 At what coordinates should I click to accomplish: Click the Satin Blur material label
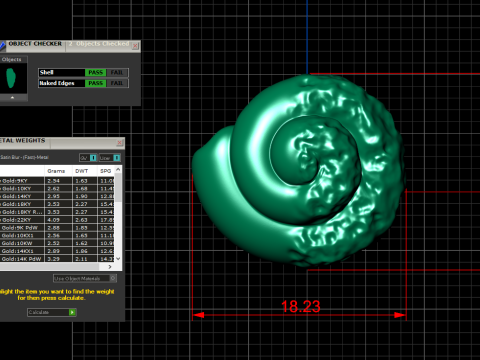pos(24,157)
